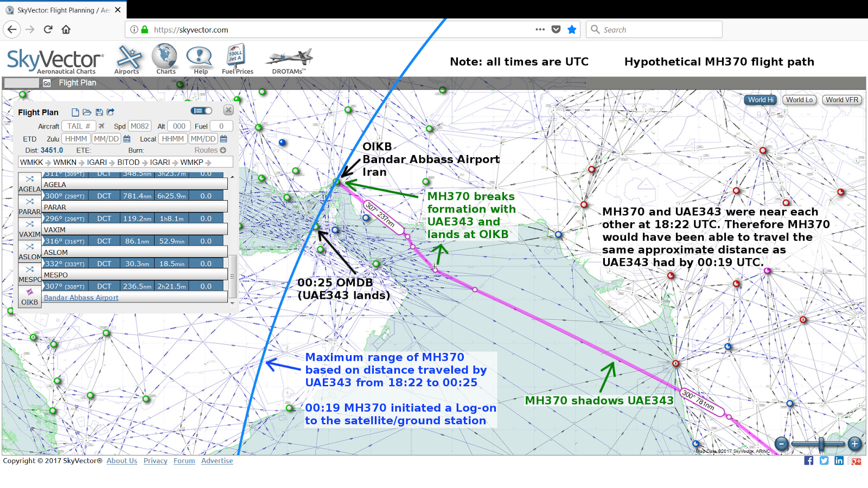The image size is (868, 488).
Task: Click the PARAR waypoint button
Action: tap(30, 207)
